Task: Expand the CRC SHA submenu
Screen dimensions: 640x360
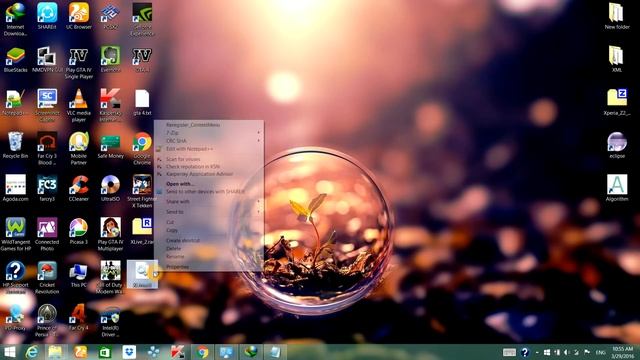Action: 209,140
